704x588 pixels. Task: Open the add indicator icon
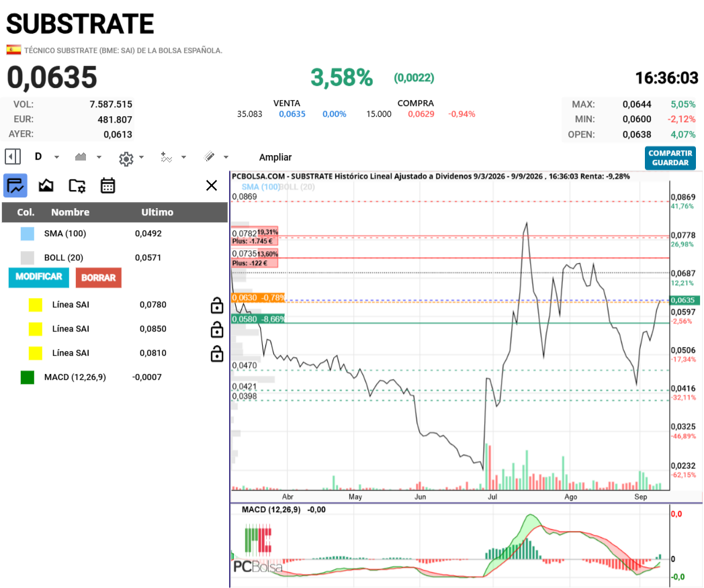tap(167, 157)
